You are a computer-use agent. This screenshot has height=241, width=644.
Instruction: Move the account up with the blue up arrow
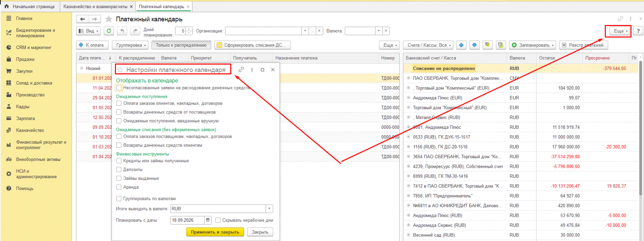point(461,45)
